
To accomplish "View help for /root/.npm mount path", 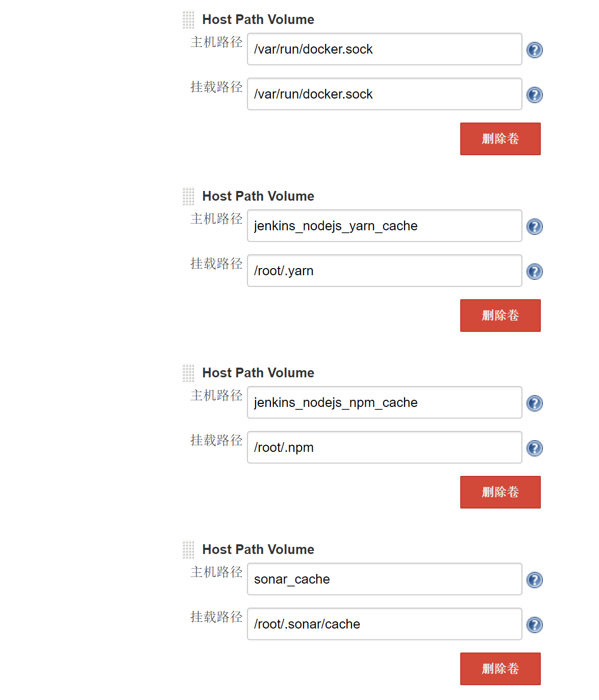I will [534, 448].
